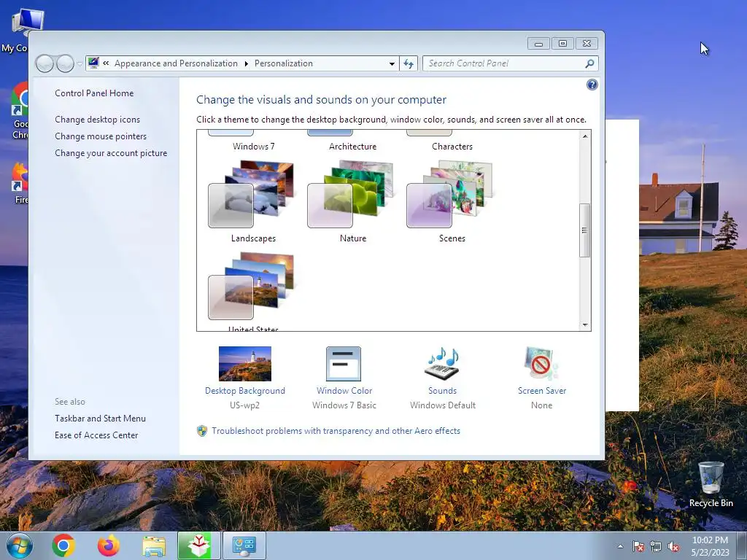Click the theme list scrollbar thumb

tap(584, 230)
